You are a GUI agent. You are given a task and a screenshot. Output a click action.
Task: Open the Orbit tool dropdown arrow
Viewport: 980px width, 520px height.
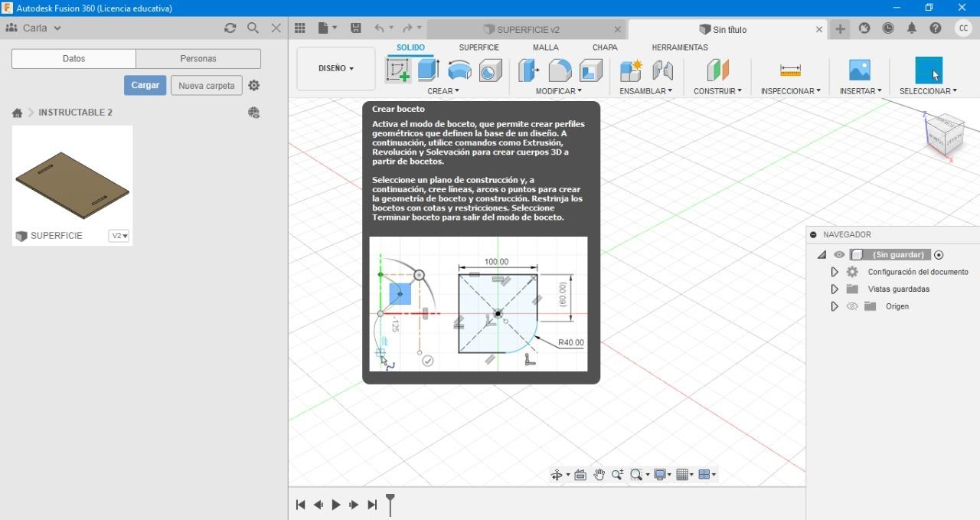567,475
